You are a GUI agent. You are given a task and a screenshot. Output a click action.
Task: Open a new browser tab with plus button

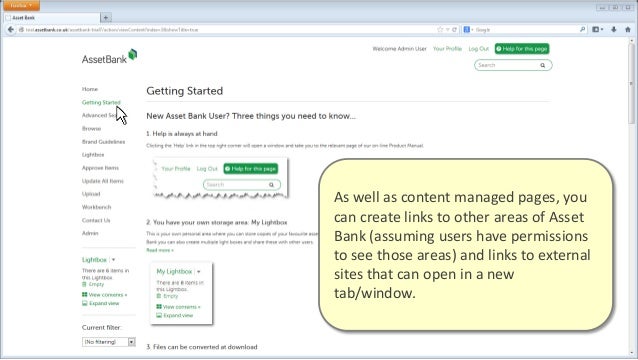[x=106, y=17]
